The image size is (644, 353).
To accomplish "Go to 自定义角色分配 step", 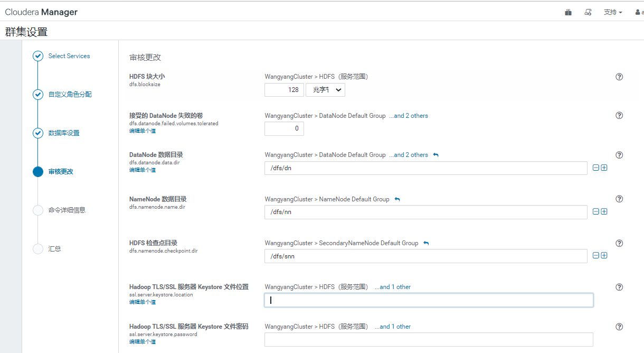I will pos(70,95).
